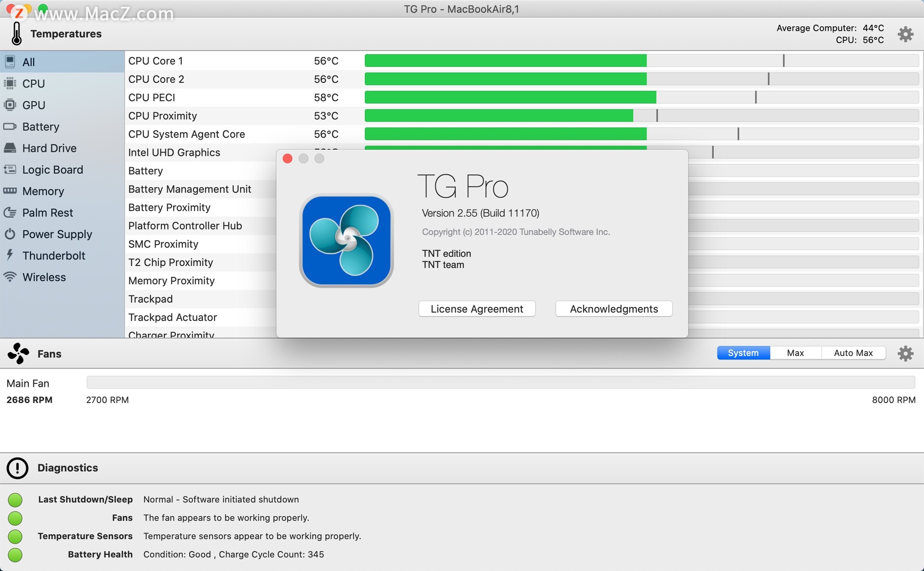Select the Battery sidebar icon
Screen dimensions: 924x571
tap(10, 127)
